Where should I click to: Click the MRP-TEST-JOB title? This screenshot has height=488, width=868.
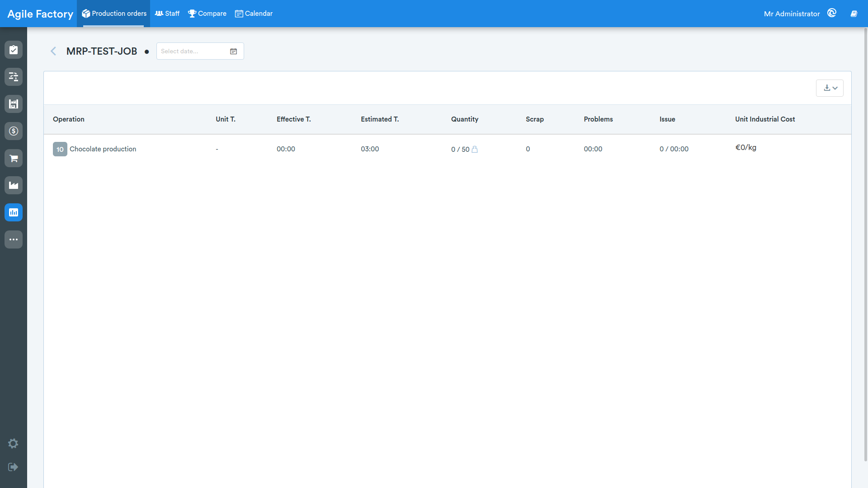point(102,52)
